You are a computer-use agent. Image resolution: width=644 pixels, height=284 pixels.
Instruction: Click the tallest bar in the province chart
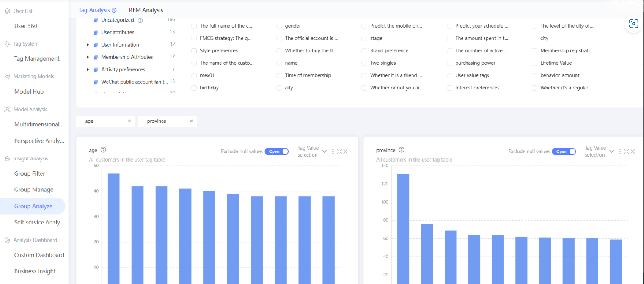click(x=403, y=229)
